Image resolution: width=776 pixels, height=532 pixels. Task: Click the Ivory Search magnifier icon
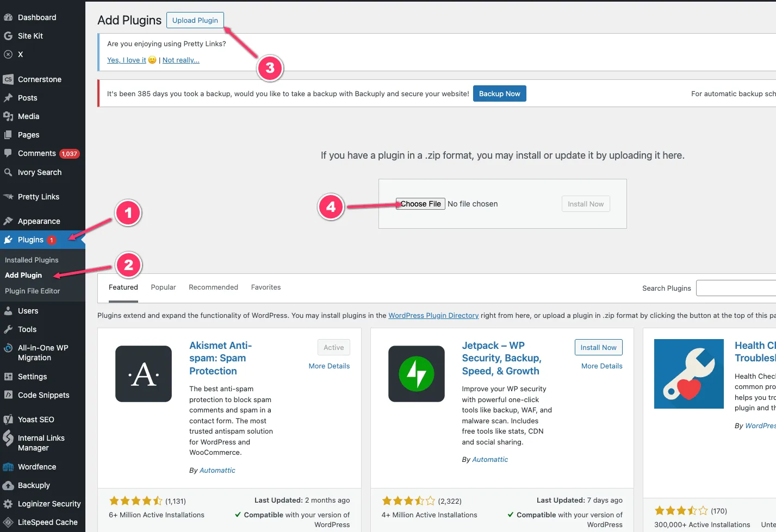(8, 172)
